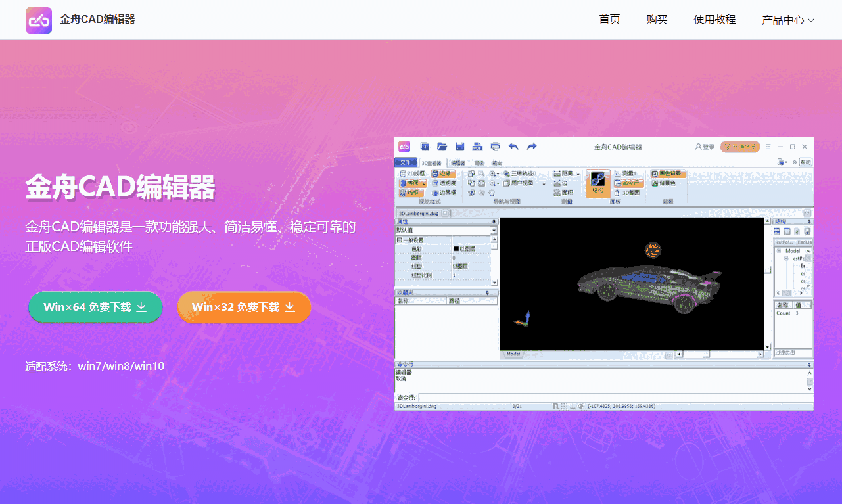Switch to the 编辑器 ribbon tab

click(458, 162)
